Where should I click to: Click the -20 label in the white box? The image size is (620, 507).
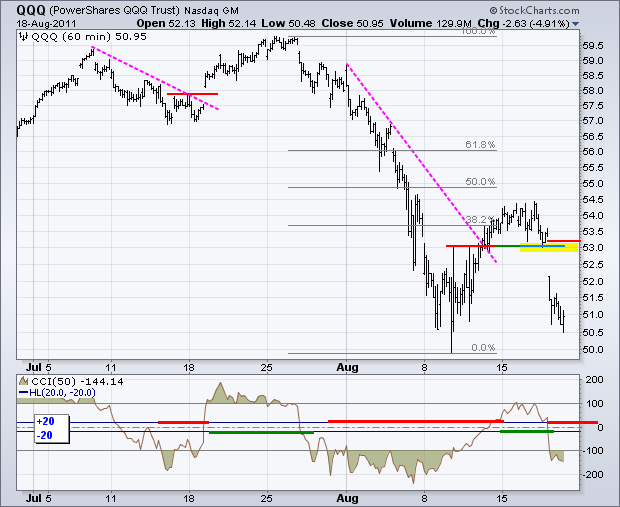pos(44,435)
